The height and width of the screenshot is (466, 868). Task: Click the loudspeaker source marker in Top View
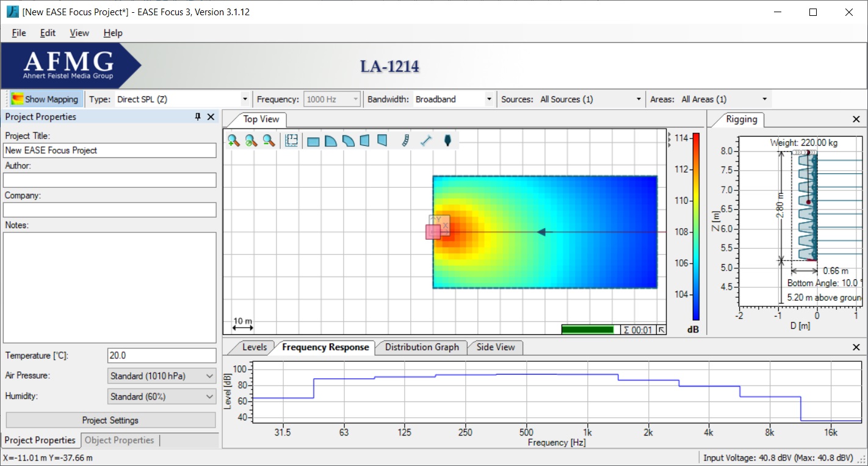[x=433, y=232]
